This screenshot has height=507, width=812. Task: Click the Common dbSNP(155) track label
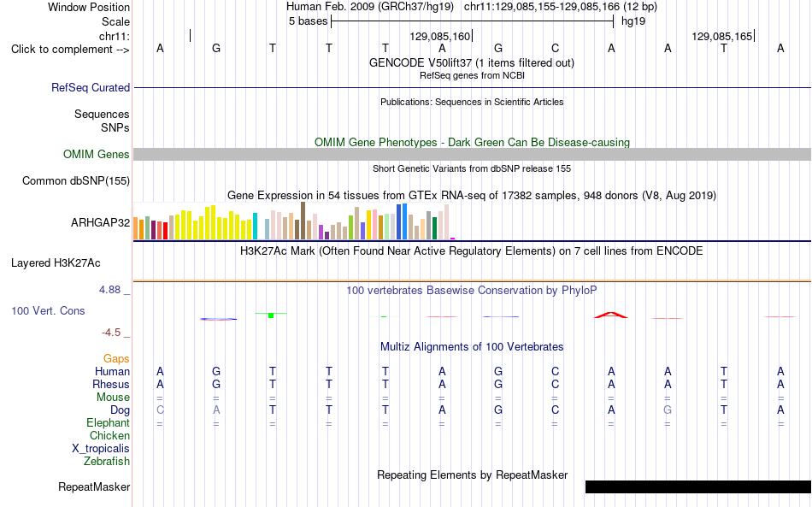(75, 180)
